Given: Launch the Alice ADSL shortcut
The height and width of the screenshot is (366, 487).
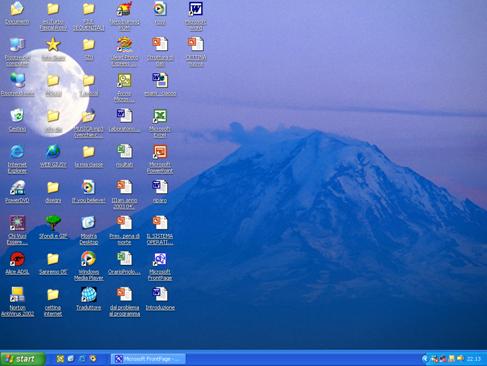Looking at the screenshot, I should (17, 259).
